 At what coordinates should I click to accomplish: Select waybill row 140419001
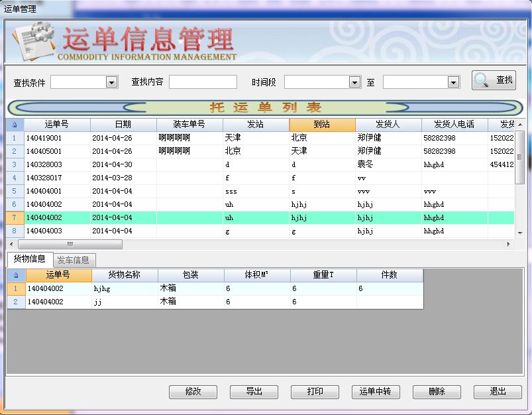click(57, 138)
